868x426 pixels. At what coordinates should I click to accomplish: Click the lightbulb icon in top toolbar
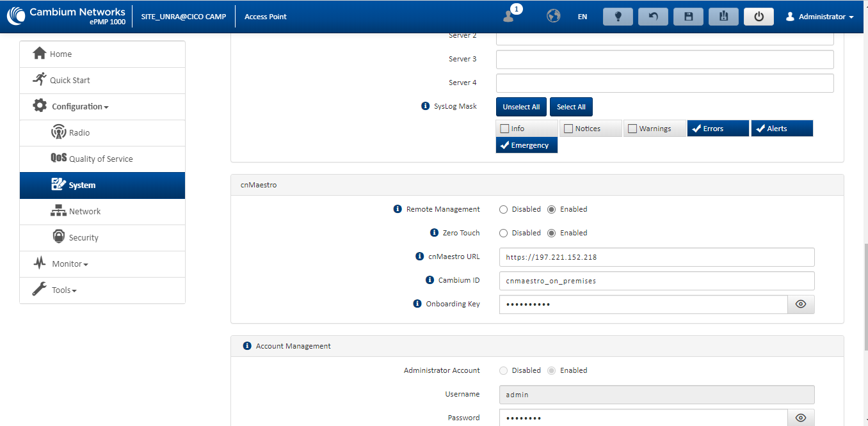(x=618, y=17)
